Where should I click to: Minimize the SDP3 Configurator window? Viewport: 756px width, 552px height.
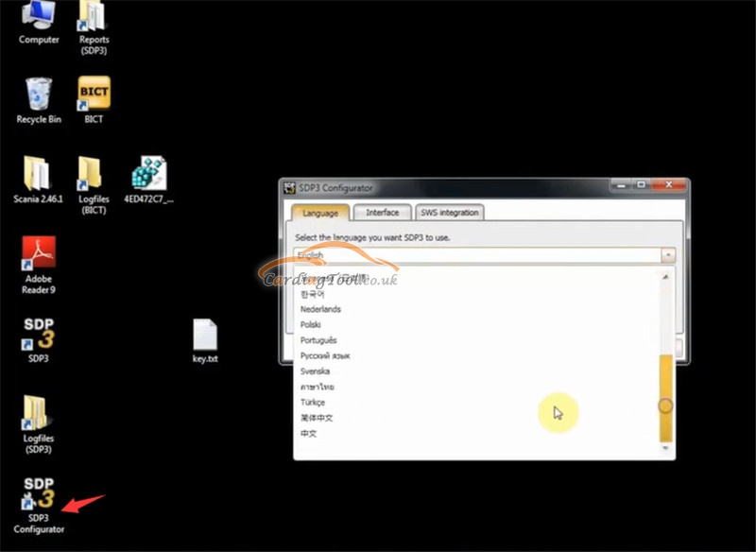click(622, 185)
